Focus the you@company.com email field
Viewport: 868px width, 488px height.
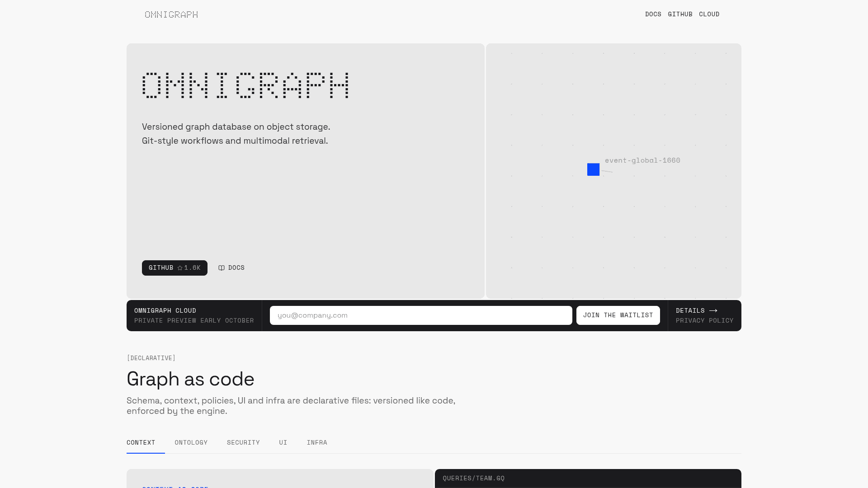(x=421, y=315)
